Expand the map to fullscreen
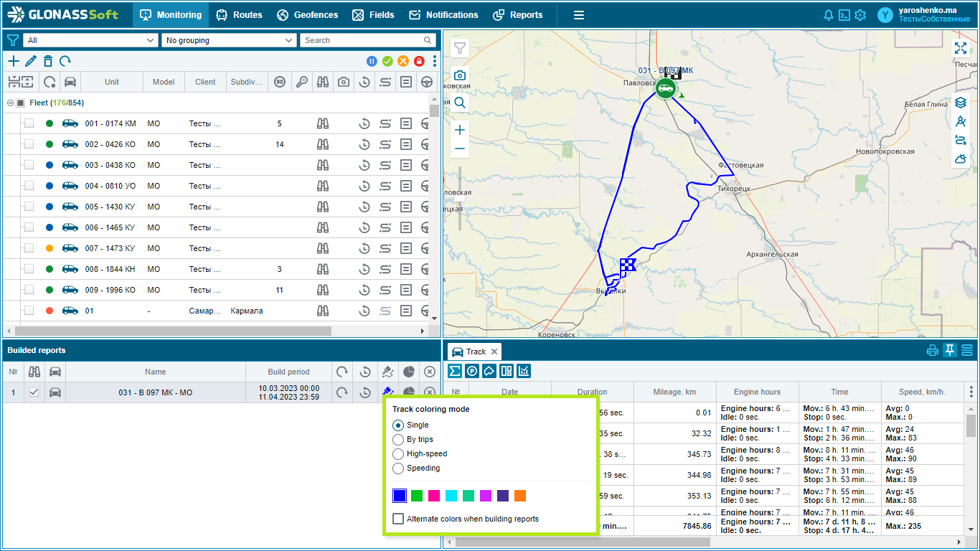This screenshot has width=980, height=551. (x=961, y=48)
